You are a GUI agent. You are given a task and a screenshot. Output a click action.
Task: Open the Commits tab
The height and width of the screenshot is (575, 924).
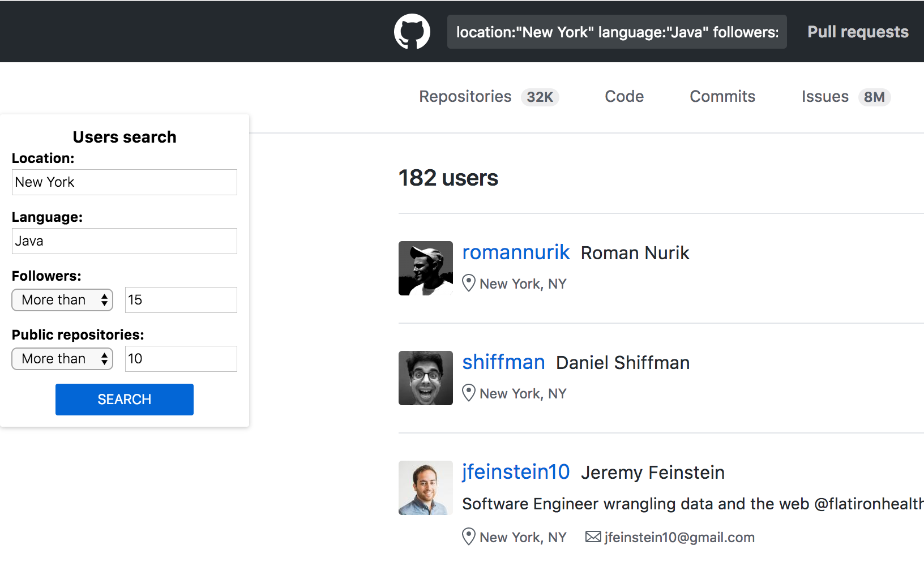point(722,97)
